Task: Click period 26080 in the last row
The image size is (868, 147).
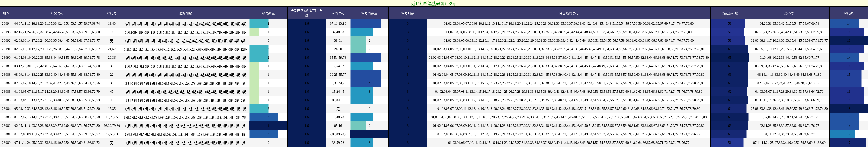Action: click(6, 143)
